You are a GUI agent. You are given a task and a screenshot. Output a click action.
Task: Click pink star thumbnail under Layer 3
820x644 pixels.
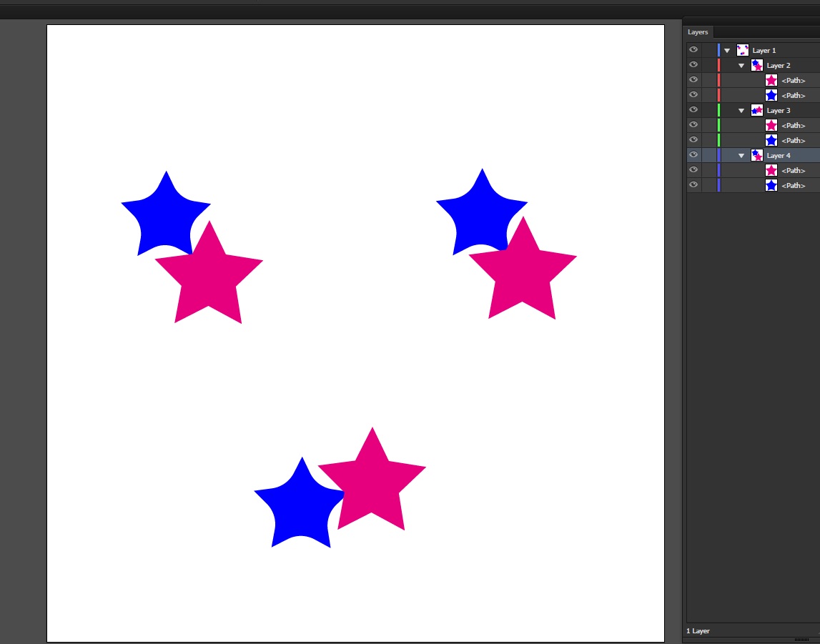tap(771, 125)
